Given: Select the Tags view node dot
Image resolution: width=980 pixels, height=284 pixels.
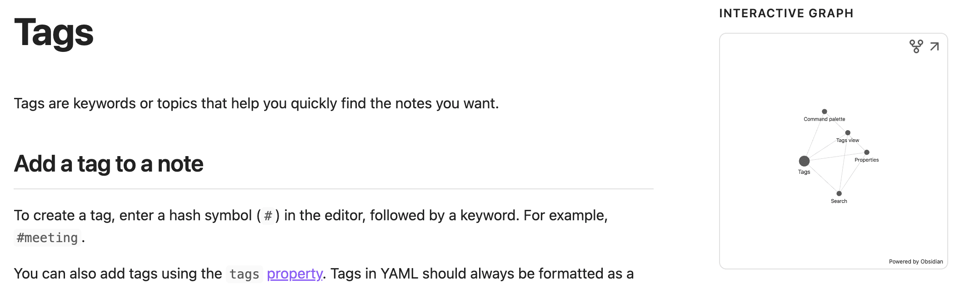Looking at the screenshot, I should click(848, 133).
